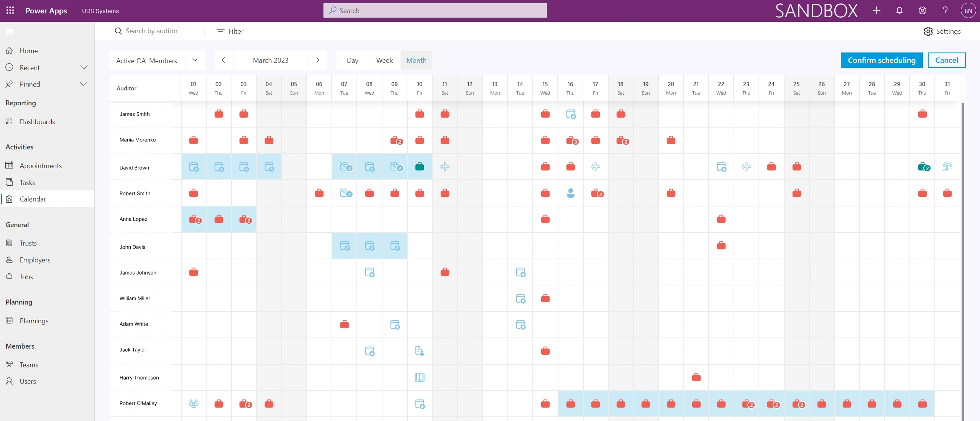Click the Dashboards icon under Reporting

[10, 121]
